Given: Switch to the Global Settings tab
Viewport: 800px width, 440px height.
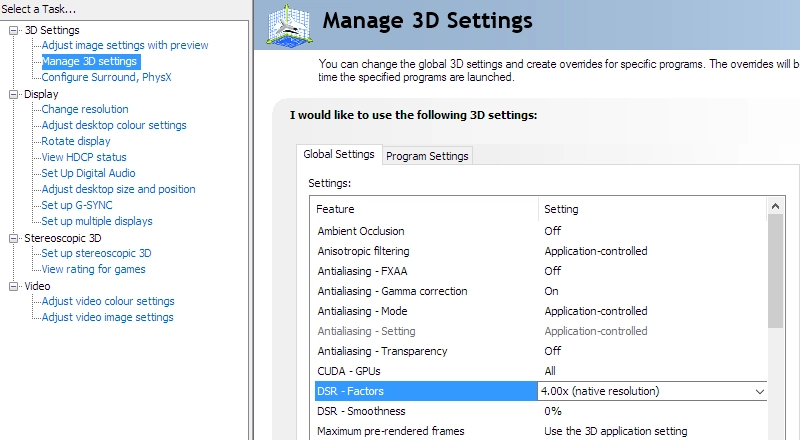Looking at the screenshot, I should pos(339,154).
